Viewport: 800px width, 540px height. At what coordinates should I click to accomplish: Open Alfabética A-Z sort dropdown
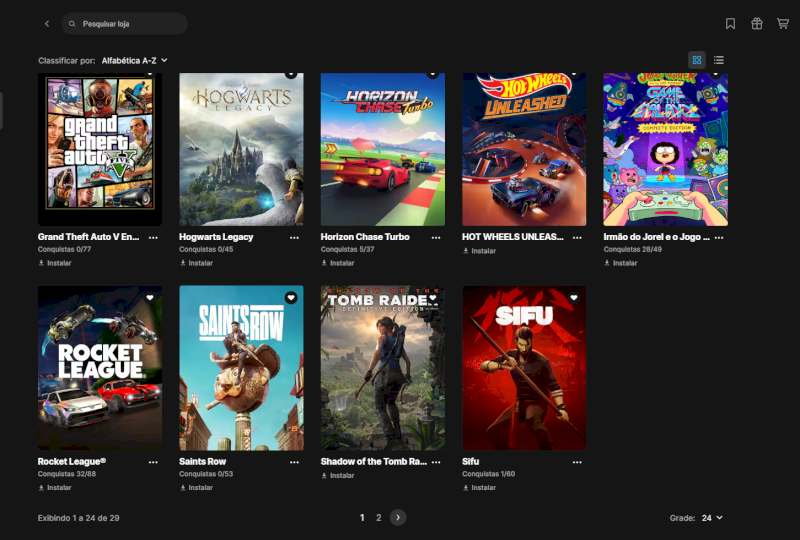pos(135,60)
